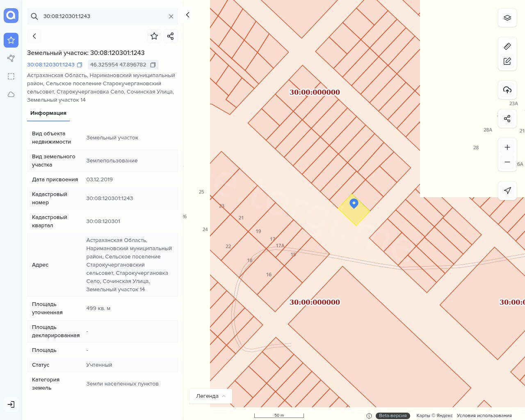
Task: Expand the Легенда panel
Action: click(x=211, y=396)
